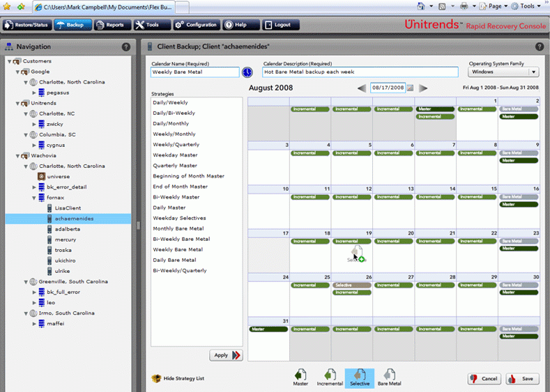Select Bi-Weekly/Quarterly strategy
This screenshot has height=392, width=550.
tap(180, 271)
